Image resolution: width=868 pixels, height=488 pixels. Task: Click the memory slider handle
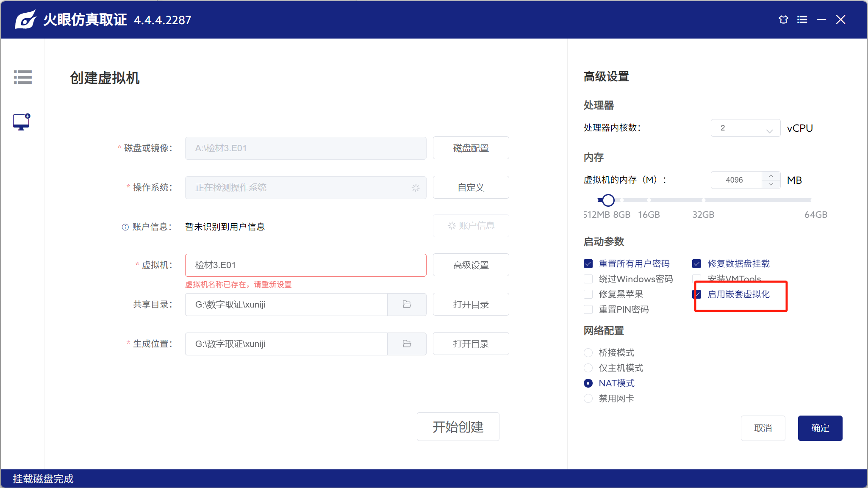click(608, 200)
